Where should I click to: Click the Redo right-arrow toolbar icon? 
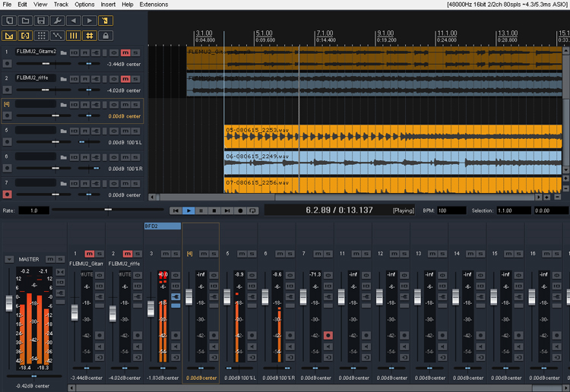(90, 21)
